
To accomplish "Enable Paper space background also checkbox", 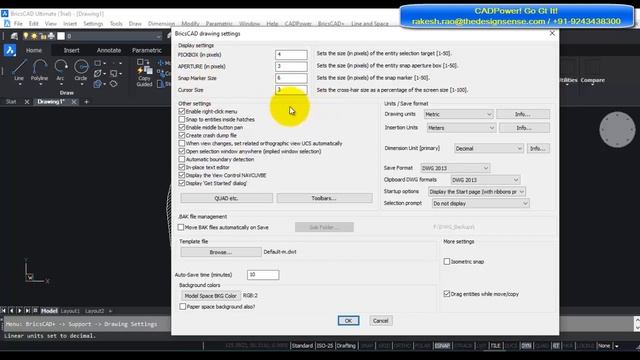I will coord(182,307).
